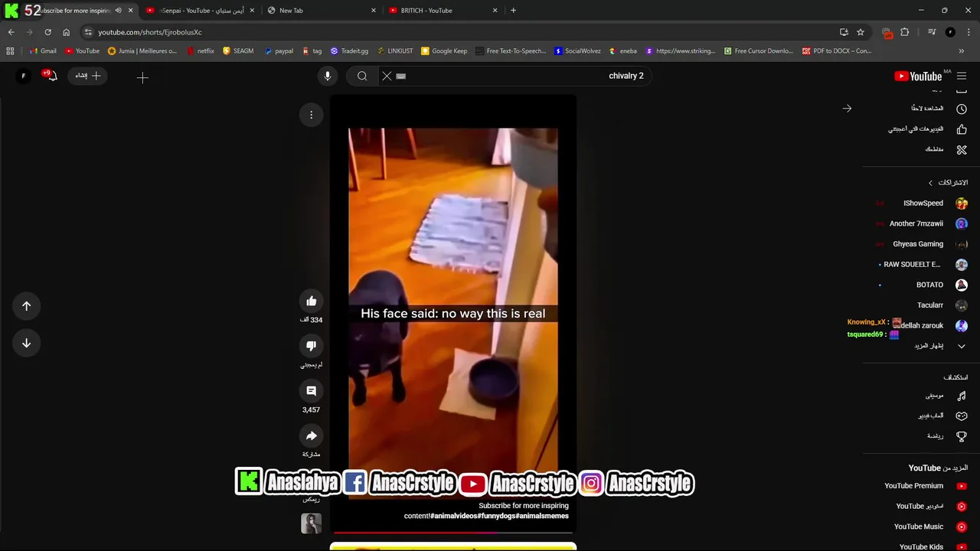The width and height of the screenshot is (980, 551).
Task: Open the on-screen keyboard icon in search
Action: (401, 77)
